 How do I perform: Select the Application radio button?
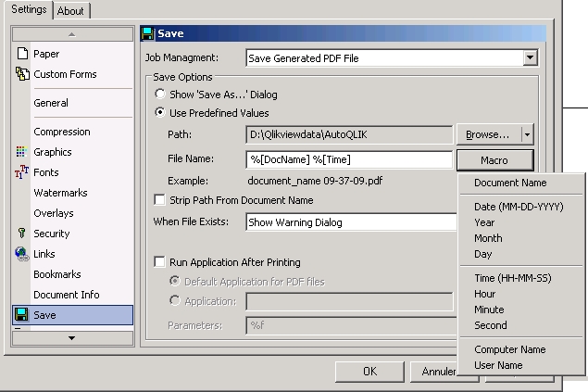174,300
